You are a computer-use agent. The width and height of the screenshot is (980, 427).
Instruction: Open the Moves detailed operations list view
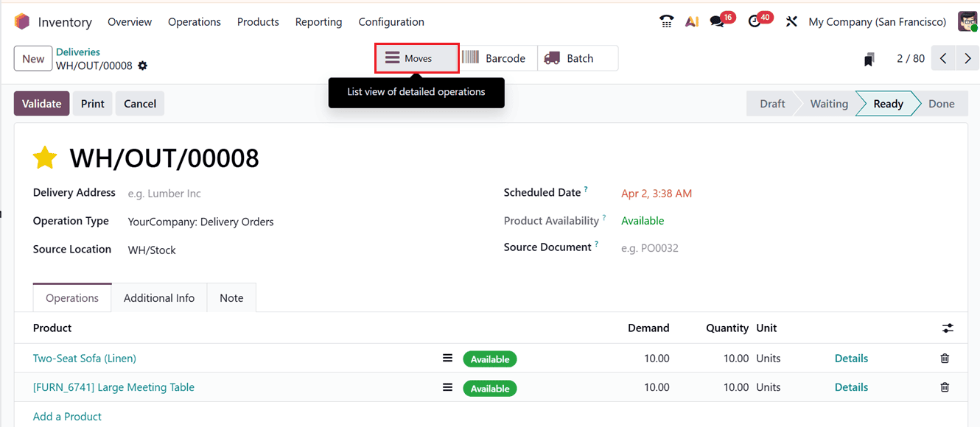(x=416, y=58)
